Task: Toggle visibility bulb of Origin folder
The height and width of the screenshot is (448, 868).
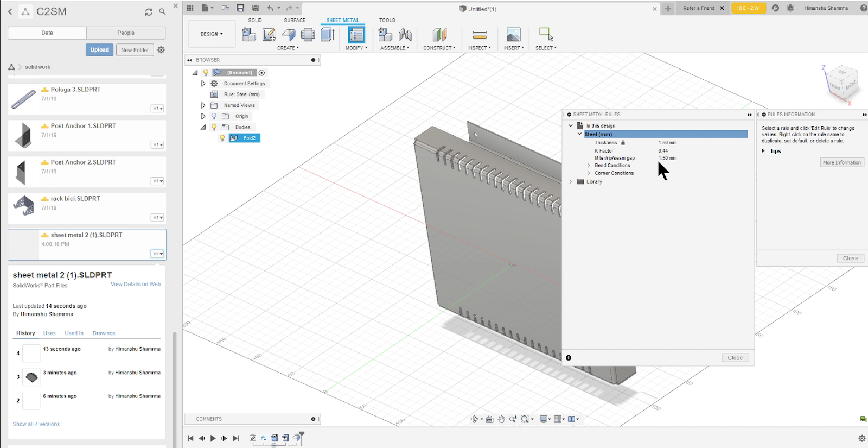Action: tap(214, 116)
